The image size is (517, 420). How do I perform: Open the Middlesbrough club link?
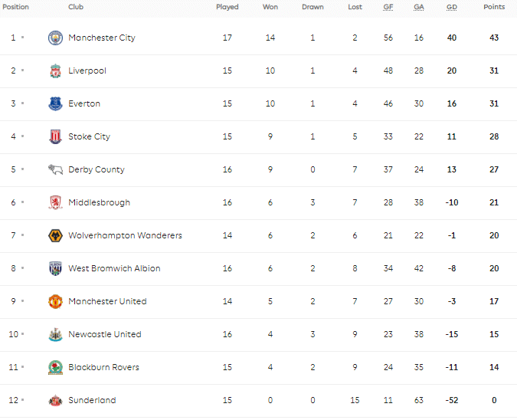[x=100, y=202]
